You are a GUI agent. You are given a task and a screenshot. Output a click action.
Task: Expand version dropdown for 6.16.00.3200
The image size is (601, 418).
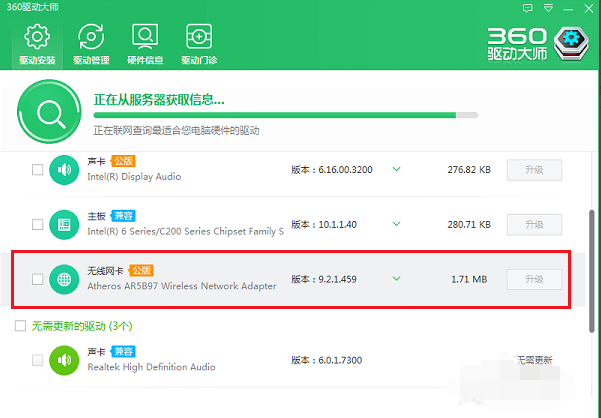tap(397, 169)
